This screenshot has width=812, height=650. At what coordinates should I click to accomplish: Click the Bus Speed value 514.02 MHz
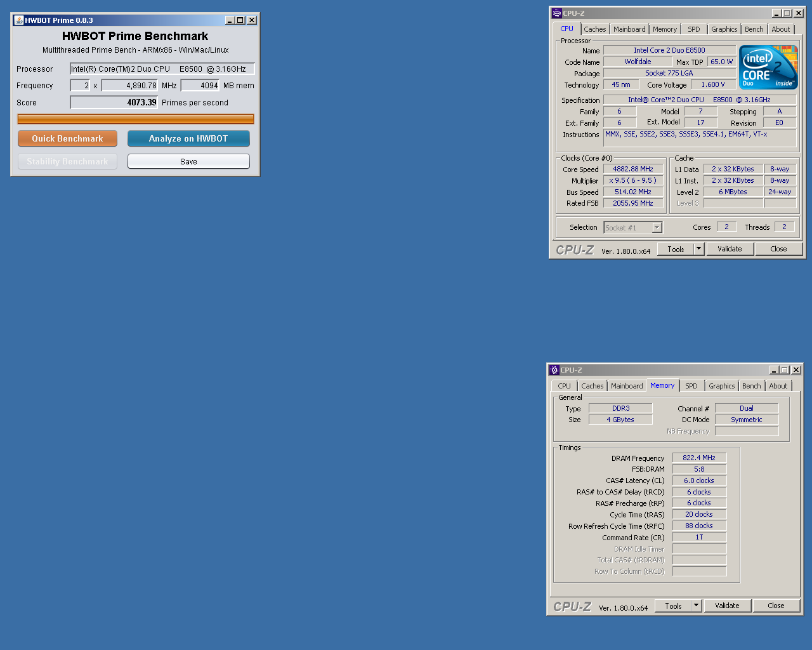pos(633,192)
